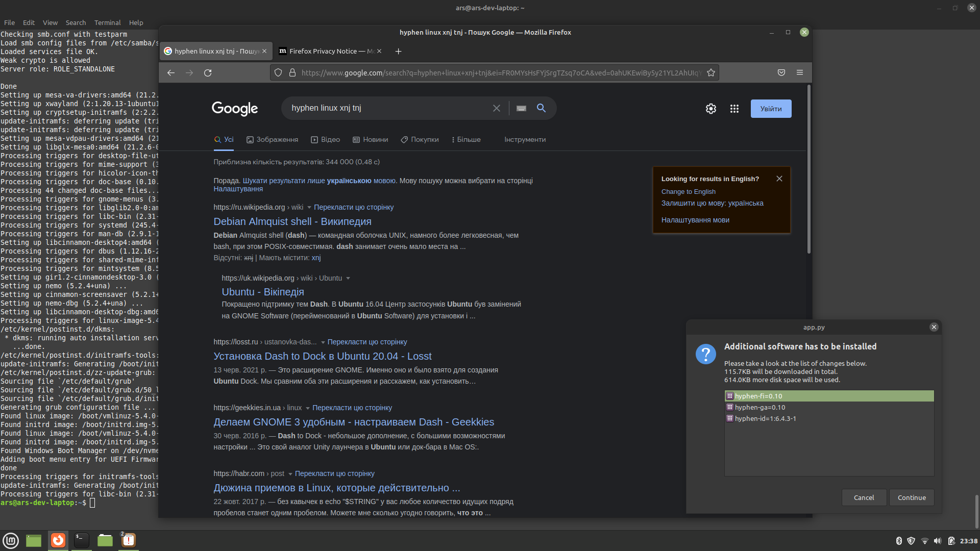Expand the Більше search filters menu
The height and width of the screenshot is (551, 980).
466,139
